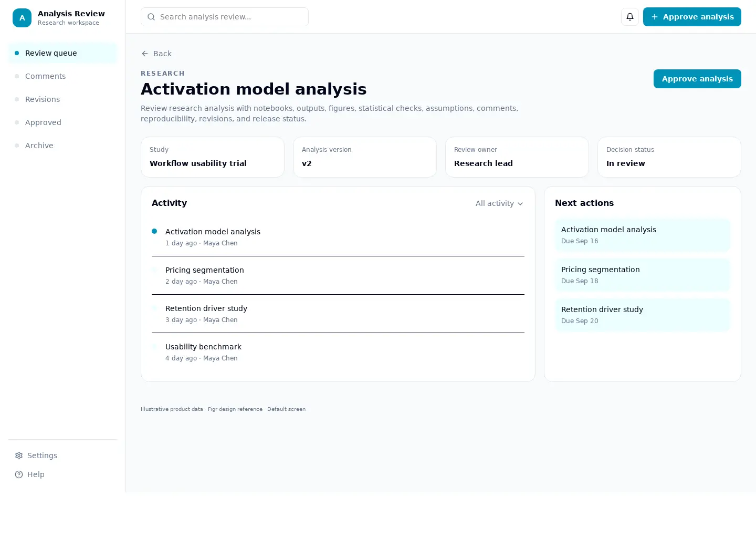Viewport: 756px width, 538px height.
Task: Click Approve analysis button beside page title
Action: click(697, 79)
